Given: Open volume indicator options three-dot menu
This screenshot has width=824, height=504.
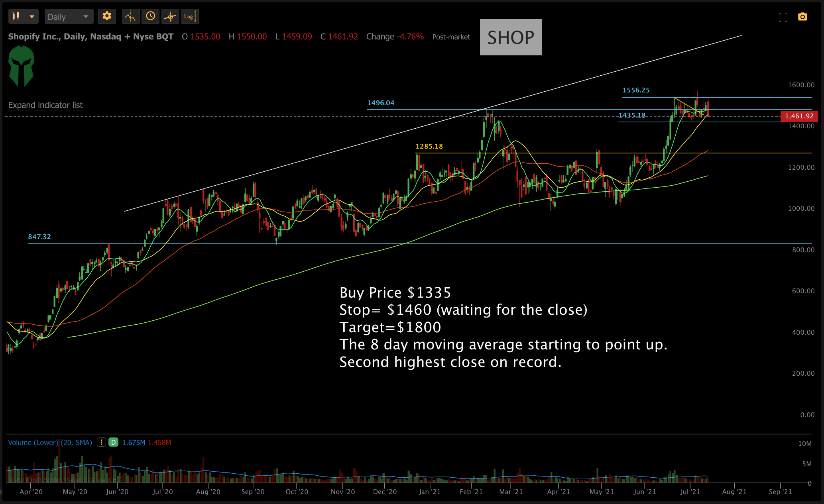Looking at the screenshot, I should 101,442.
